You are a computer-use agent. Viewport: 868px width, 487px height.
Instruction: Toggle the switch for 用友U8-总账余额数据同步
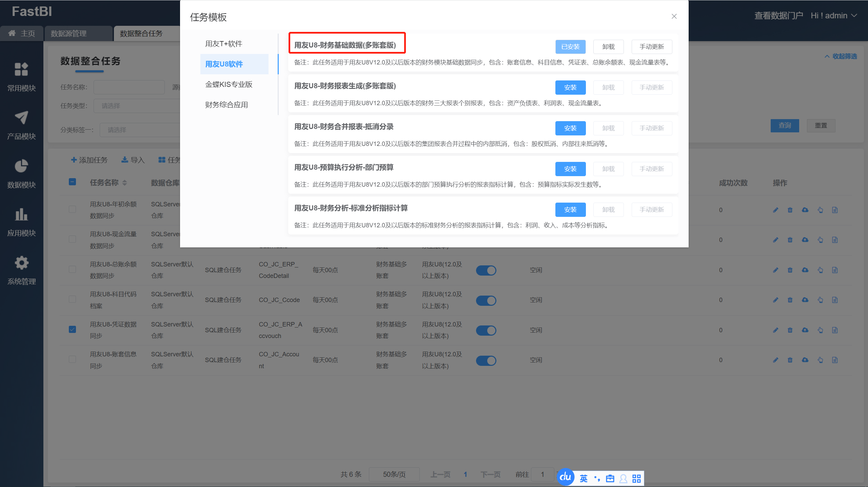point(486,270)
